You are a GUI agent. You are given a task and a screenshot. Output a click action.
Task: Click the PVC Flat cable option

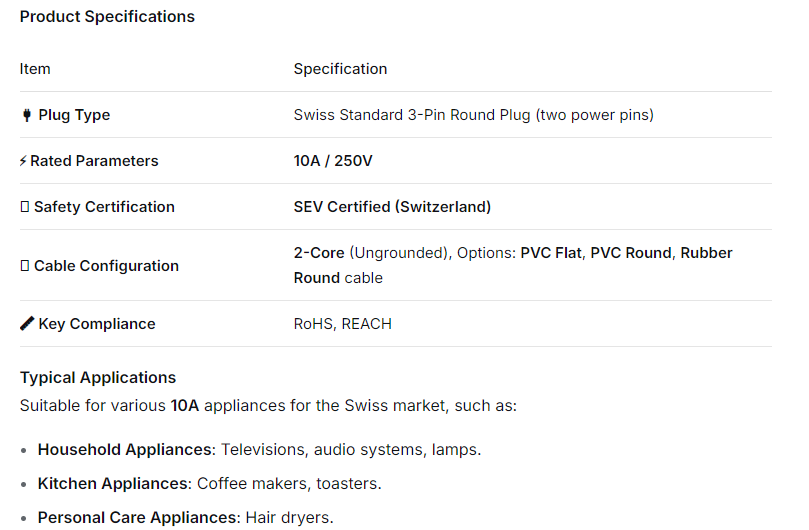(x=551, y=253)
